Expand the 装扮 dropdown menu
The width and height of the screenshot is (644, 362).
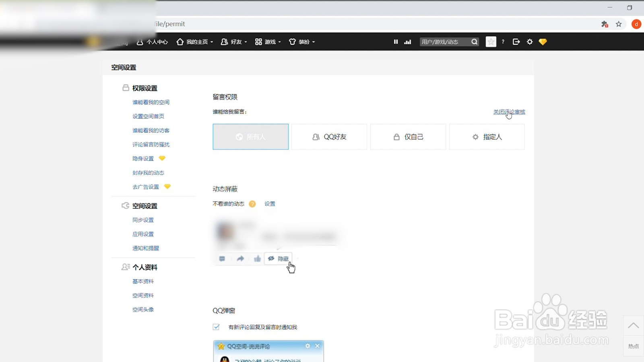(302, 42)
